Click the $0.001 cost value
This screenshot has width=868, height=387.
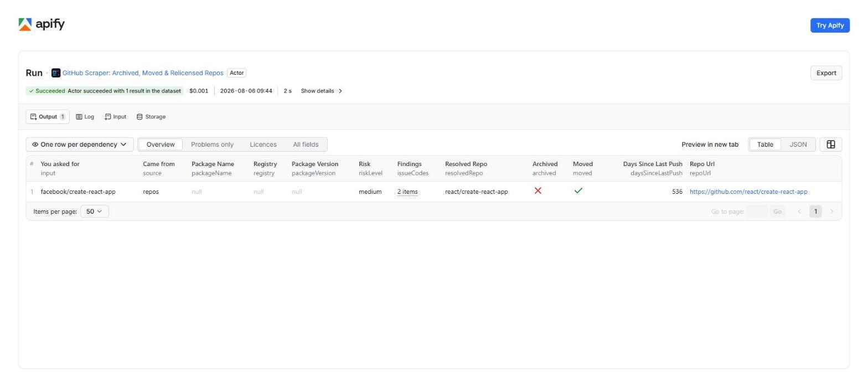[x=199, y=91]
